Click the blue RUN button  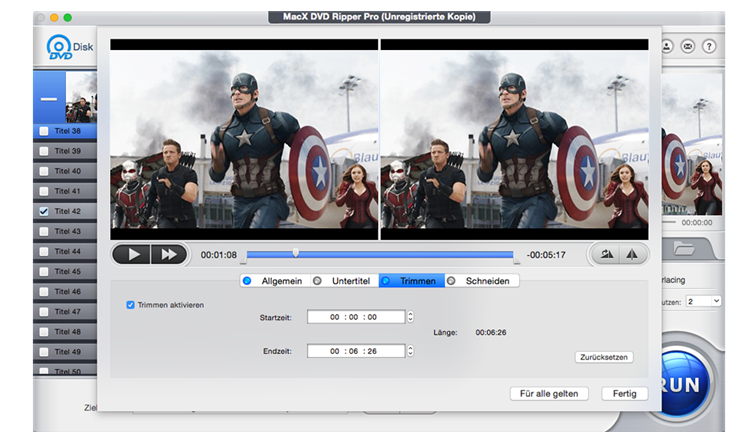coord(685,385)
